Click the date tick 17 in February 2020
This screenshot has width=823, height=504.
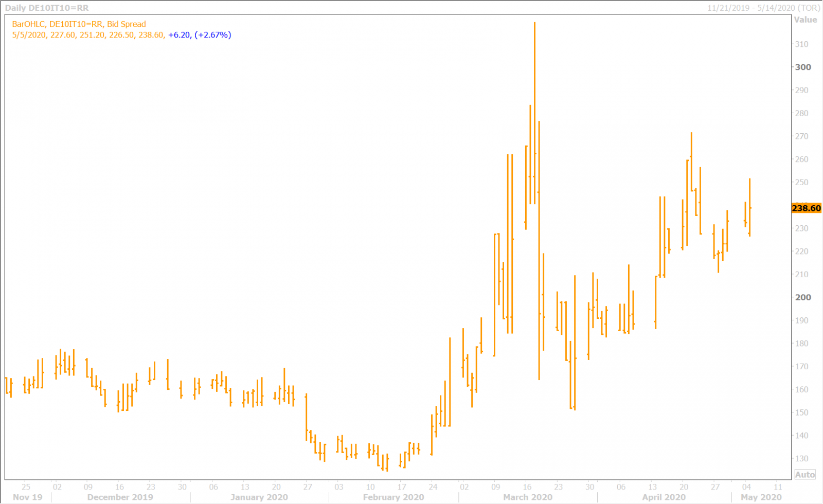pyautogui.click(x=402, y=487)
